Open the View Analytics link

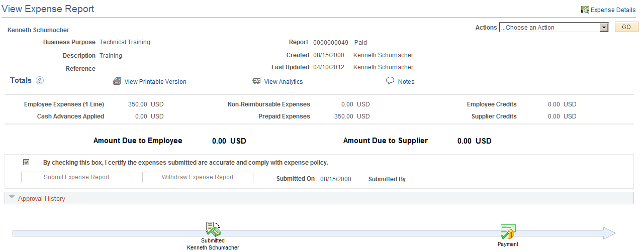point(284,82)
